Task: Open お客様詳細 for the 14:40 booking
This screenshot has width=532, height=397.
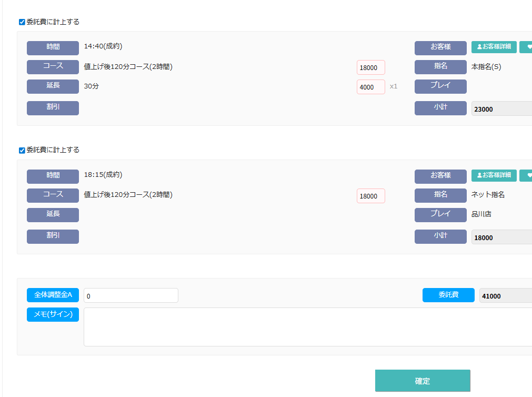Action: 494,47
